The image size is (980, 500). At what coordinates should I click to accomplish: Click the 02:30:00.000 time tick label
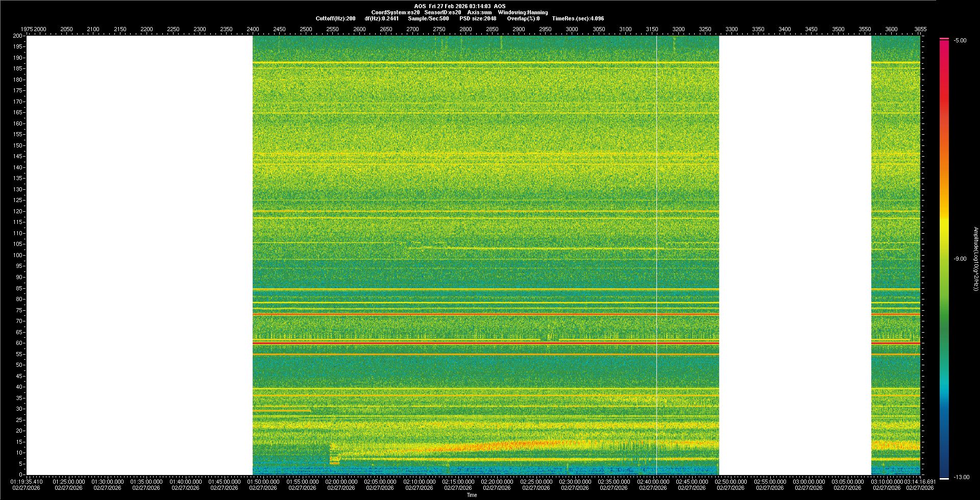point(575,482)
